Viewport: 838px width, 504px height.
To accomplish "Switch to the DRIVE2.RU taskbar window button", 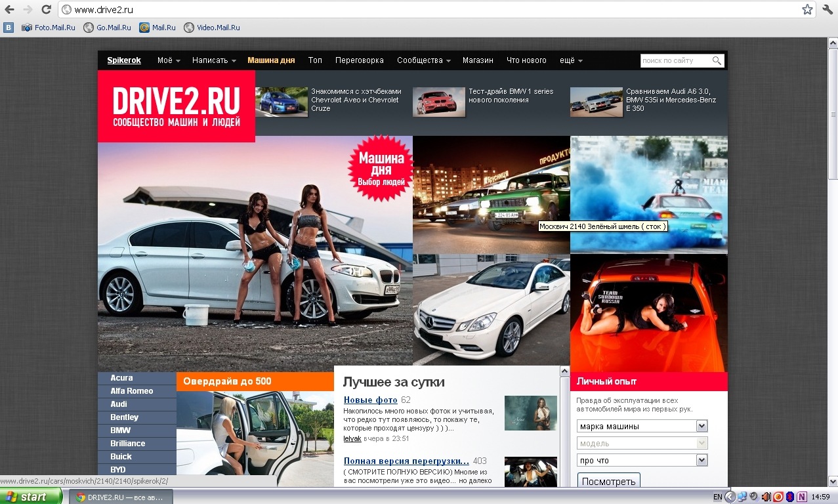I will click(x=121, y=497).
